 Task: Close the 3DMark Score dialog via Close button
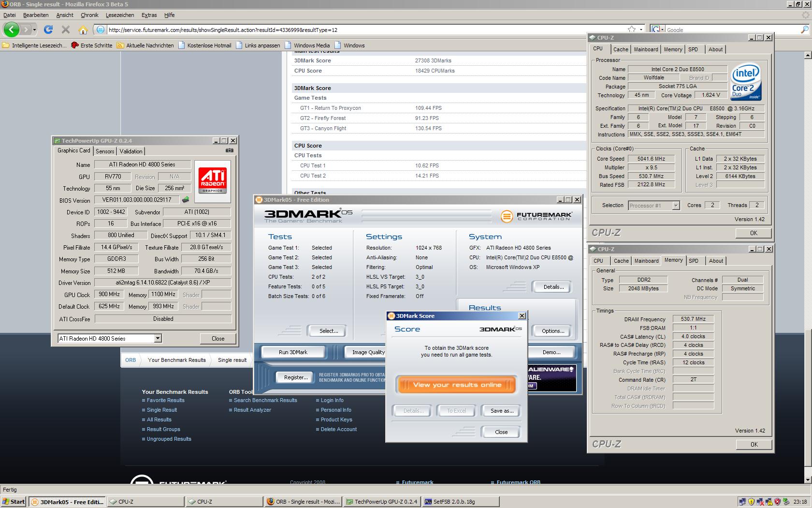(501, 432)
